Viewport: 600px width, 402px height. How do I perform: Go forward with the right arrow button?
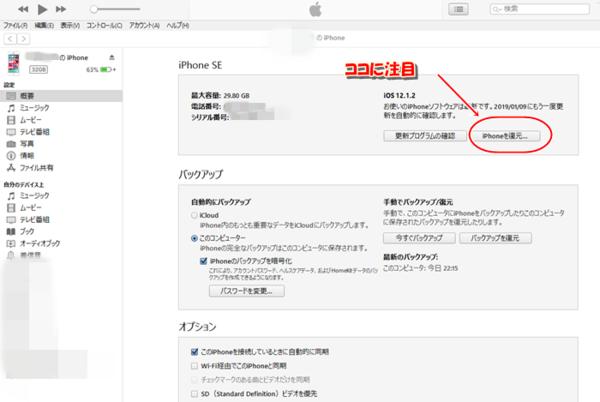click(23, 39)
